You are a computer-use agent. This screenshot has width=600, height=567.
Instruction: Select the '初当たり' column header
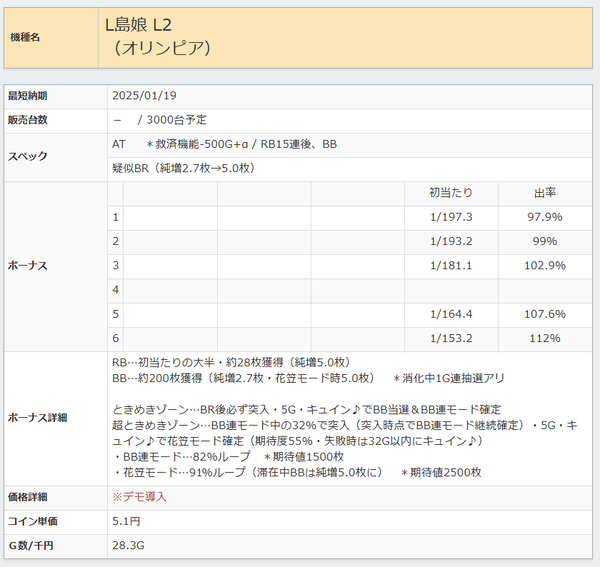[x=451, y=192]
